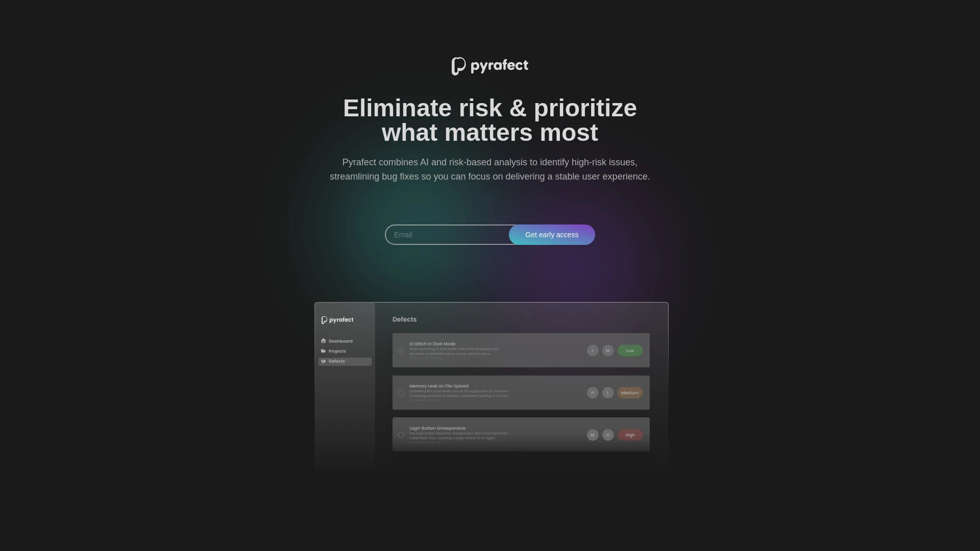This screenshot has width=980, height=551.
Task: Click the Projects folder icon in sidebar
Action: pyautogui.click(x=323, y=350)
